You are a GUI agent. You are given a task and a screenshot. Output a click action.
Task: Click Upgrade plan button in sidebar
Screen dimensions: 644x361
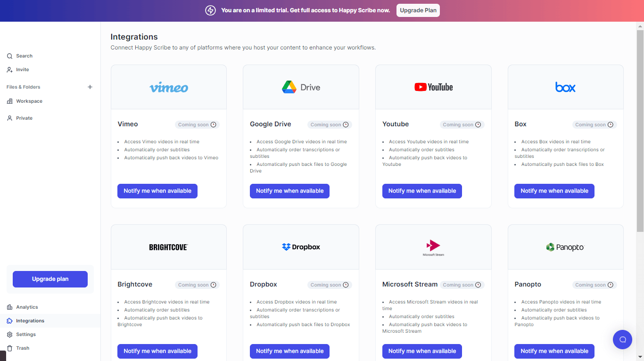click(x=50, y=279)
